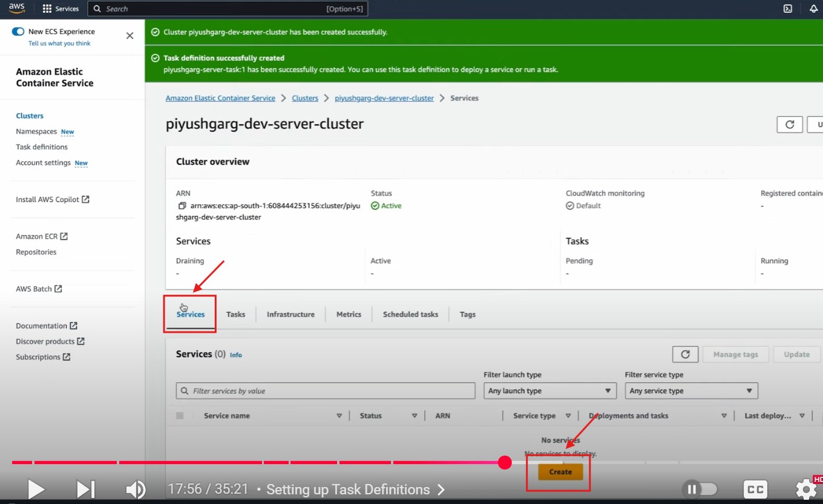This screenshot has width=823, height=504.
Task: Open the Filter launch type dropdown
Action: tap(549, 391)
